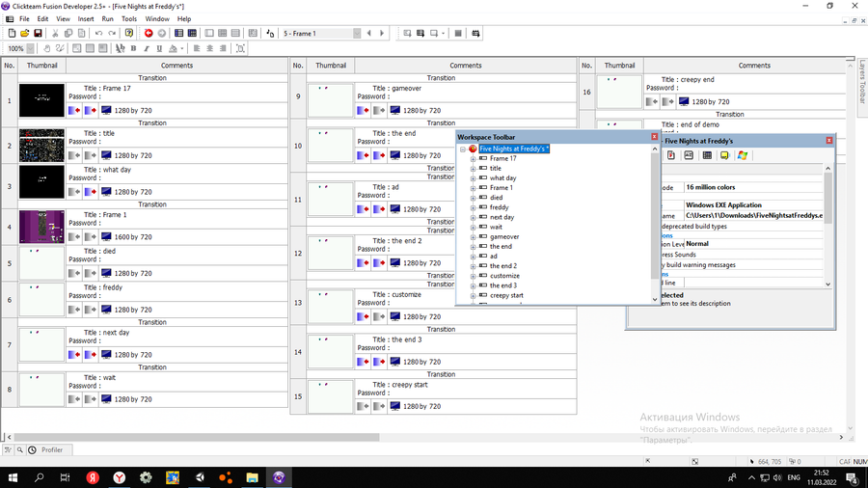868x488 pixels.
Task: Go to the next frame arrow
Action: tap(382, 33)
